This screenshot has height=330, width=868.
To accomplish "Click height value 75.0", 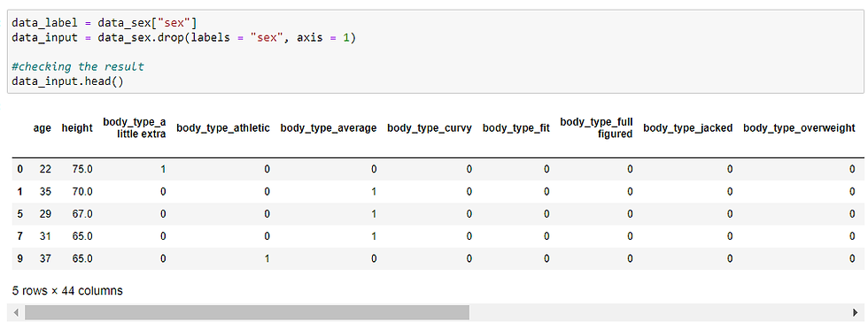I will click(81, 169).
